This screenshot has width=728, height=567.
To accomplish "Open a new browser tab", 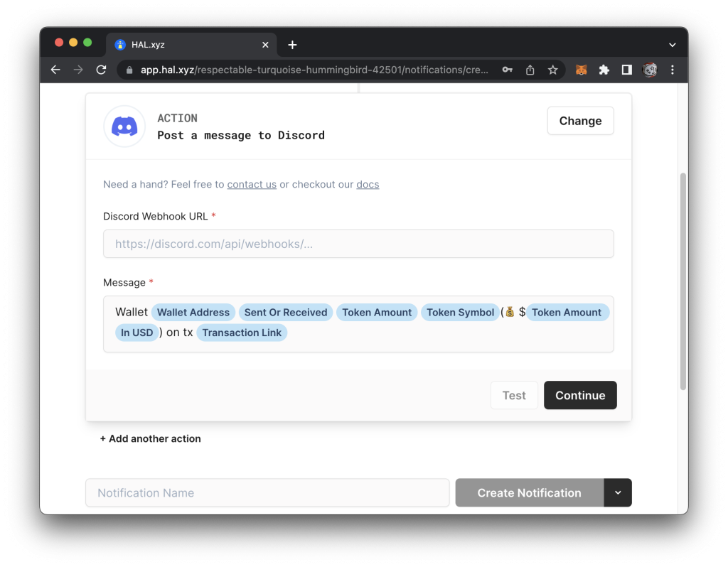I will [x=292, y=45].
